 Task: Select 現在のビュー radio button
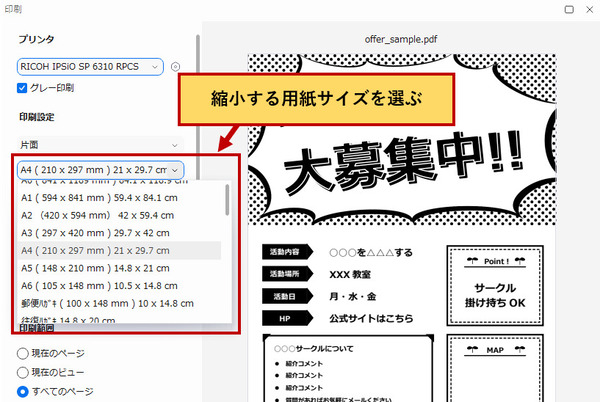tap(23, 372)
